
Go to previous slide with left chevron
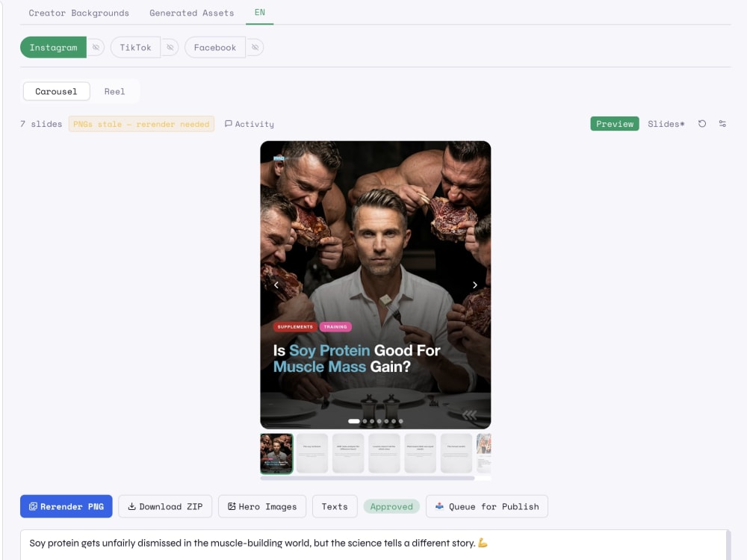click(x=276, y=284)
